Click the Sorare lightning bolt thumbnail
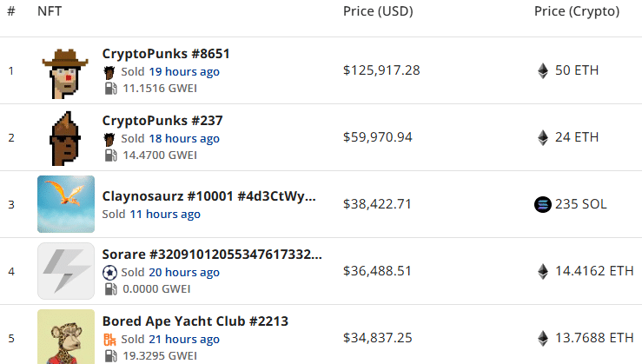Screen dimensions: 642x364 [66, 271]
